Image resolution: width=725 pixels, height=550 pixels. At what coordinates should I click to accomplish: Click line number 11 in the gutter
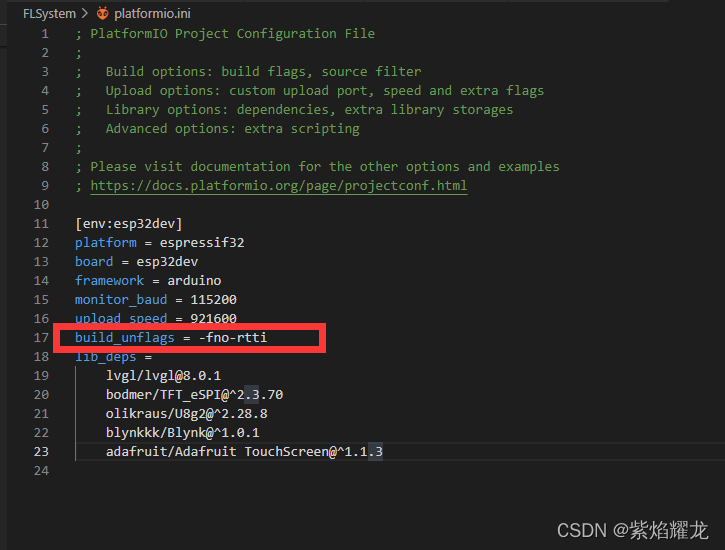tap(41, 224)
